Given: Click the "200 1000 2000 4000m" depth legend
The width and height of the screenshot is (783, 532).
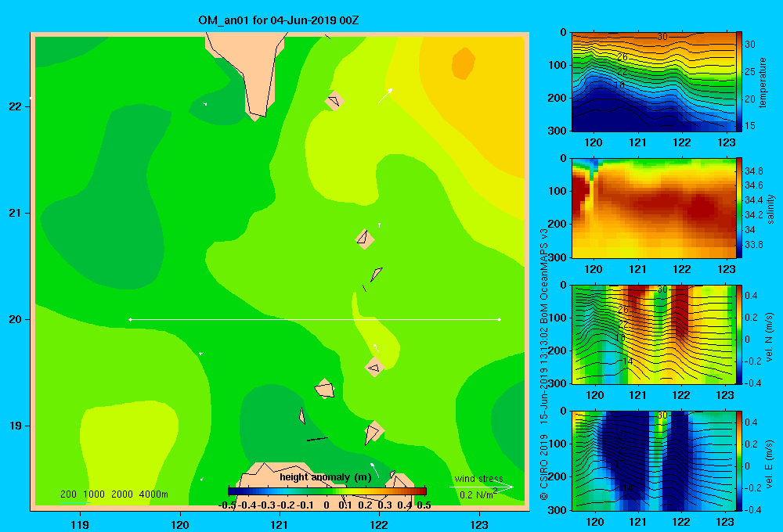Looking at the screenshot, I should [114, 494].
